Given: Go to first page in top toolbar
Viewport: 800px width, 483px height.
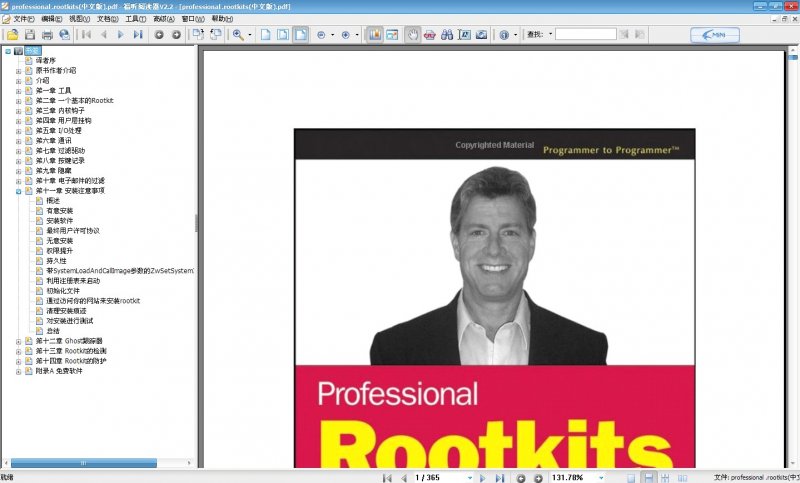Looking at the screenshot, I should pyautogui.click(x=86, y=35).
